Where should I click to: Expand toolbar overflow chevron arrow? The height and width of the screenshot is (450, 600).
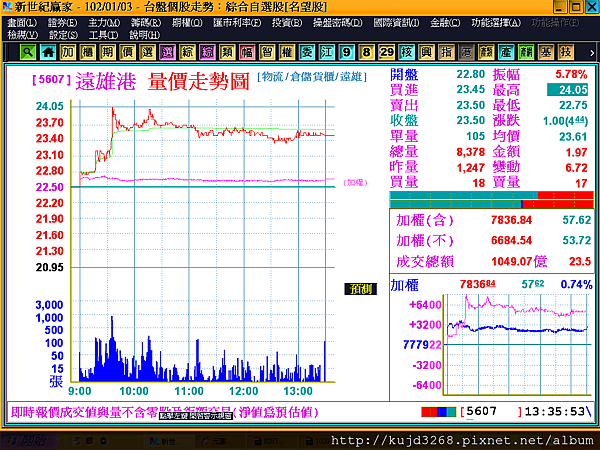pos(592,53)
